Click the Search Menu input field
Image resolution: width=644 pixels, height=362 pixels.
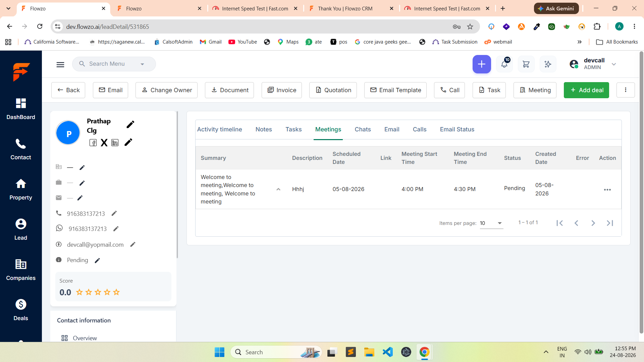(114, 64)
